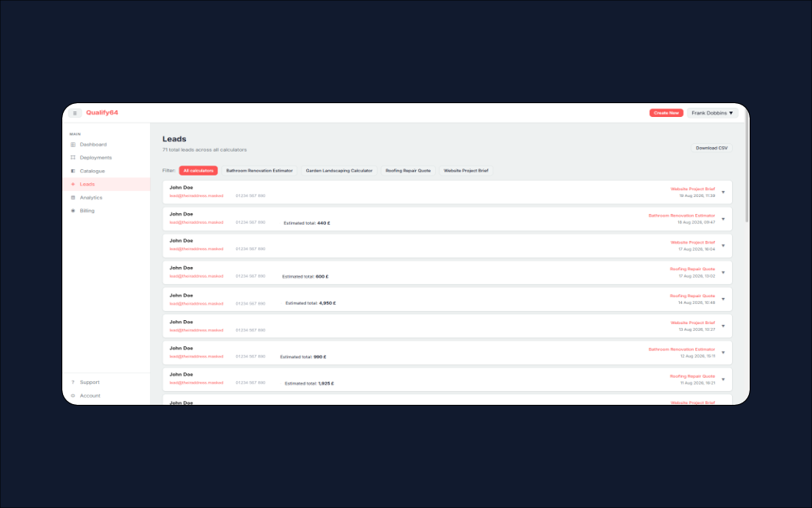The width and height of the screenshot is (812, 508).
Task: Open the Frank Dobbins user dropdown
Action: [712, 113]
